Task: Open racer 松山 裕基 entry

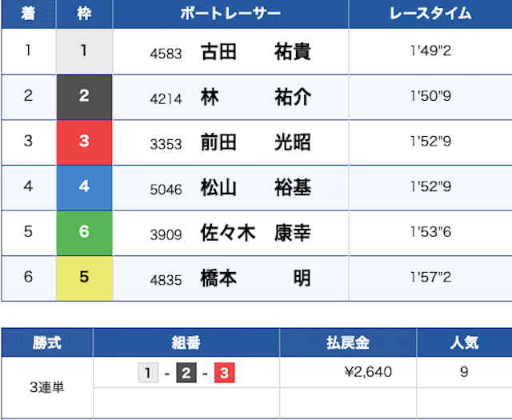Action: (x=255, y=188)
